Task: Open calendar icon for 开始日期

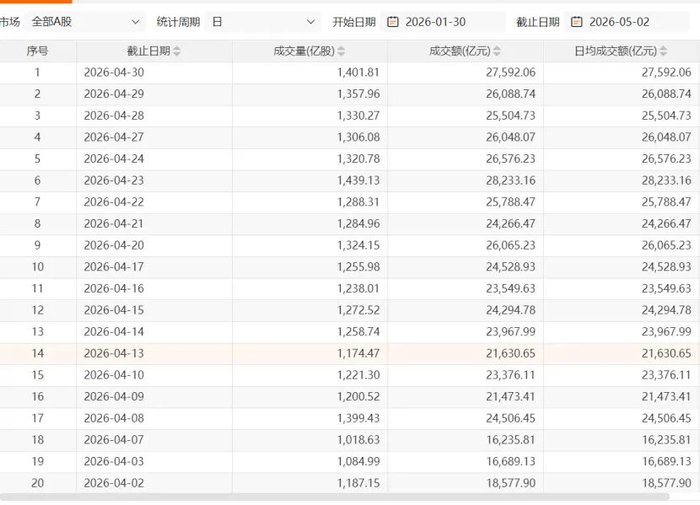Action: (x=392, y=21)
